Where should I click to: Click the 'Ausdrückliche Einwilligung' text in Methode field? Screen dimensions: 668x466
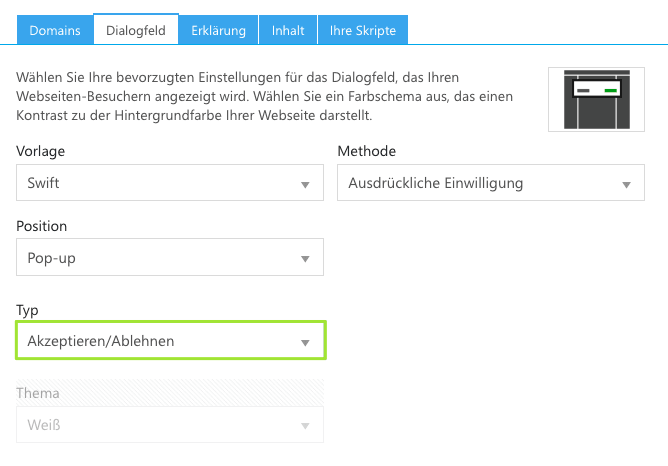435,183
